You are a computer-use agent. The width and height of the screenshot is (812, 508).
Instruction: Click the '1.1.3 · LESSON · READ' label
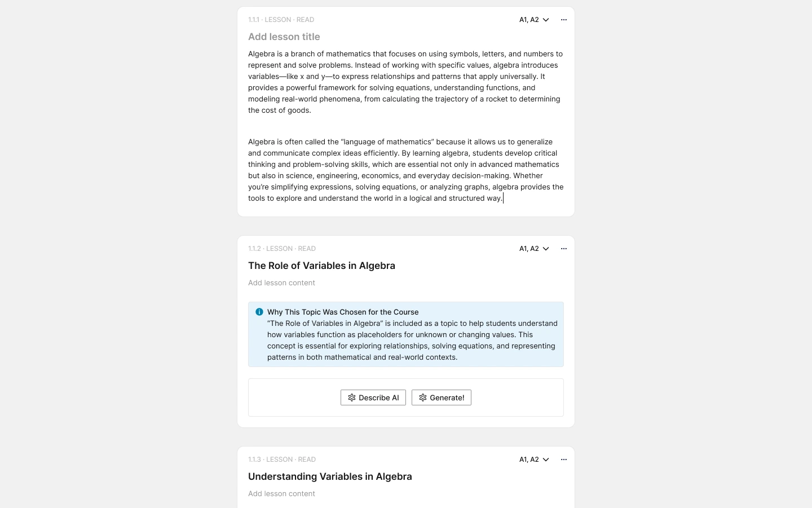(x=282, y=460)
